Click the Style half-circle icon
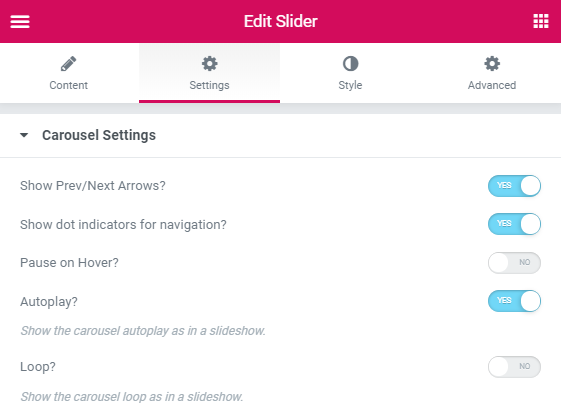 [x=350, y=64]
